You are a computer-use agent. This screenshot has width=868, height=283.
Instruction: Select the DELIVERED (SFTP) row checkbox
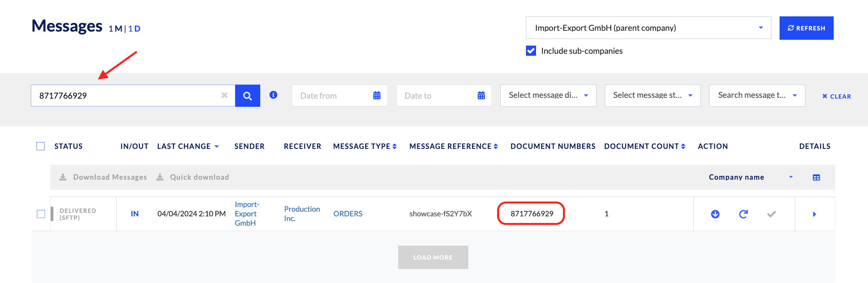coord(41,214)
